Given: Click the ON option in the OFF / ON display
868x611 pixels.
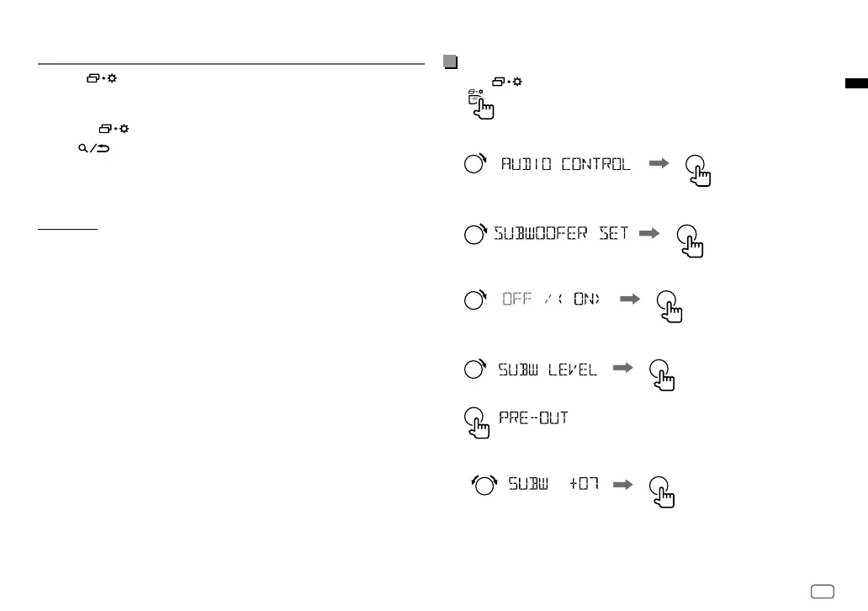Looking at the screenshot, I should point(587,299).
